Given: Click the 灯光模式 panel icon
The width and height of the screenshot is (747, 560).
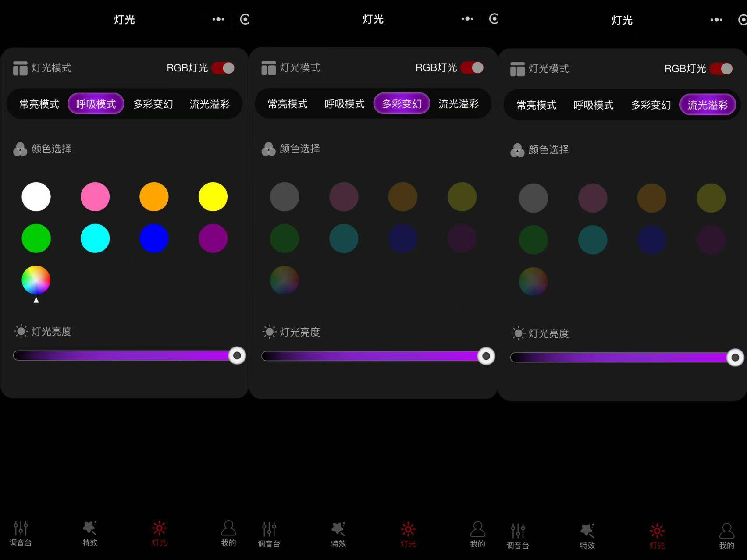Looking at the screenshot, I should [20, 67].
